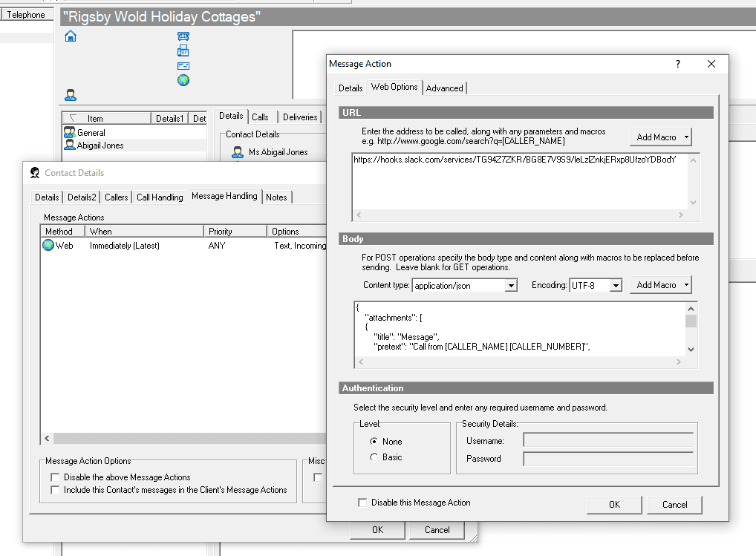
Task: Open the Details tab in Contact Details
Action: point(47,197)
